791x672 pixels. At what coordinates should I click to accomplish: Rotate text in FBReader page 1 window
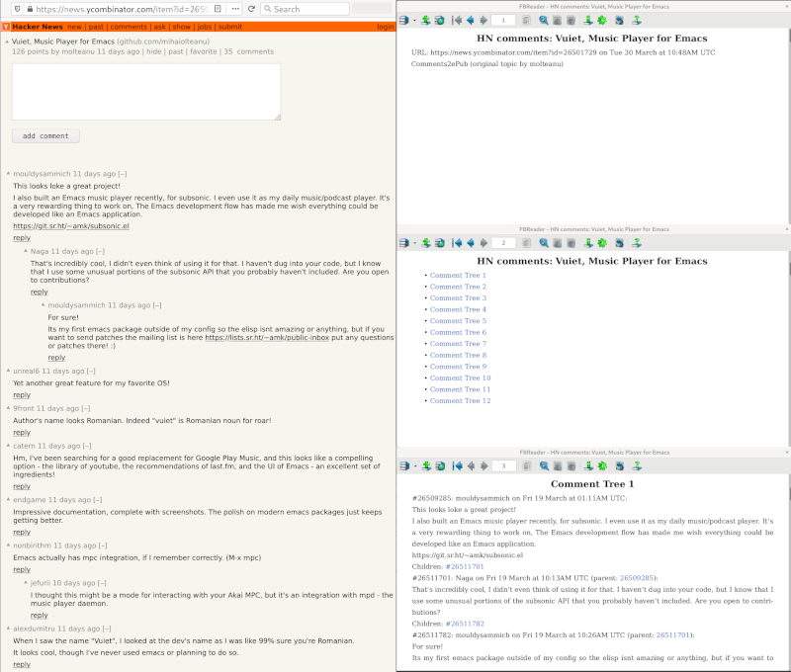[620, 20]
